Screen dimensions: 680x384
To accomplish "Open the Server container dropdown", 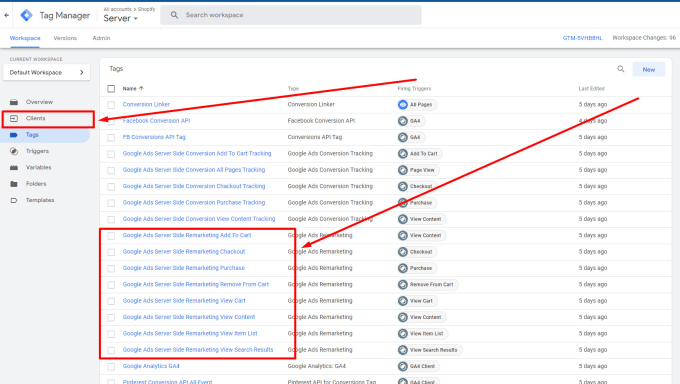I will [x=120, y=19].
